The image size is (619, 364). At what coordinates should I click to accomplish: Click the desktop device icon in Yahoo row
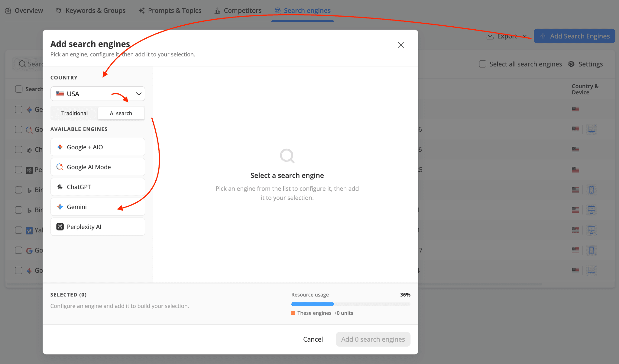(x=591, y=230)
